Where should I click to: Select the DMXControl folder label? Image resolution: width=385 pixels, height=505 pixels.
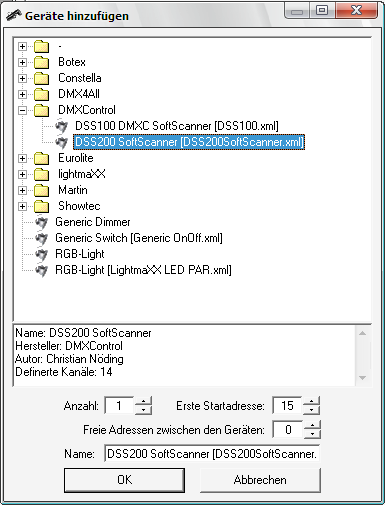click(x=87, y=110)
